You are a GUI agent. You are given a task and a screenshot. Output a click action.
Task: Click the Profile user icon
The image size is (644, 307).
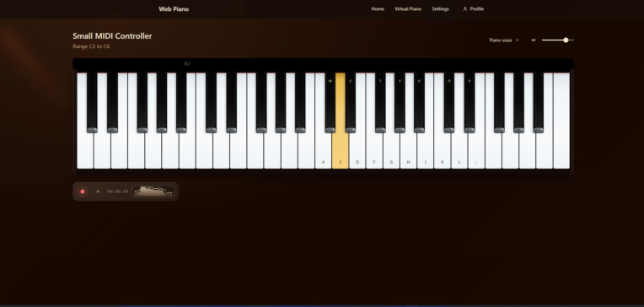click(465, 9)
